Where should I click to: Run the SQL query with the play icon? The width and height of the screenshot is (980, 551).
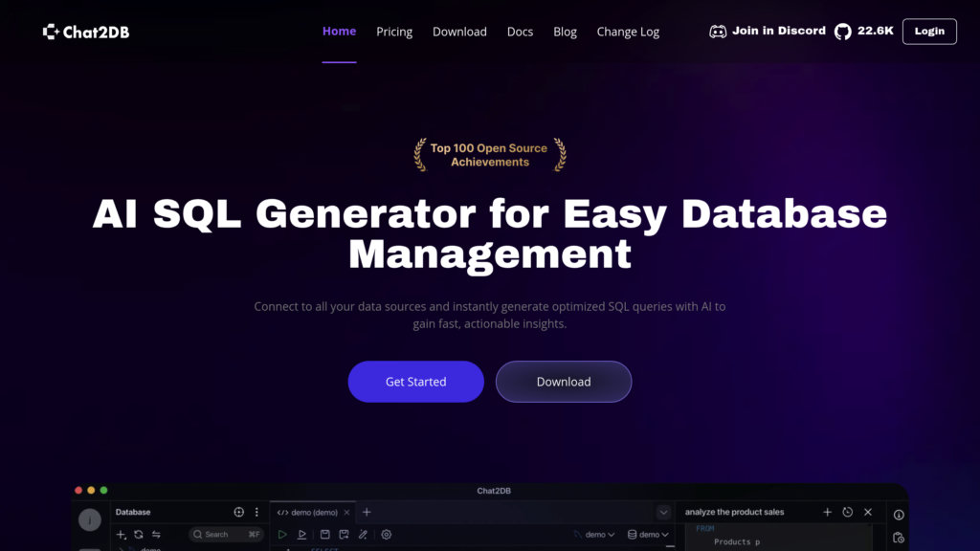pyautogui.click(x=281, y=535)
